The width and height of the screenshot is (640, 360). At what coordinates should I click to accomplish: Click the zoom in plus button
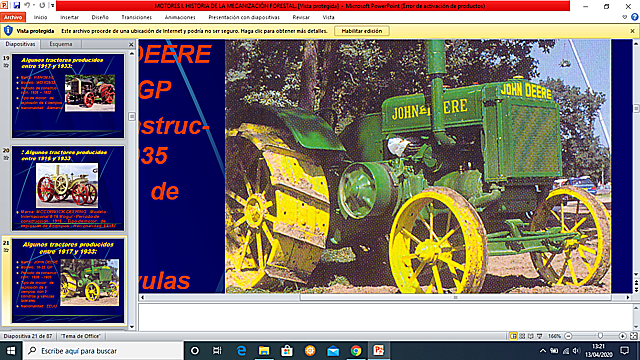click(x=622, y=336)
